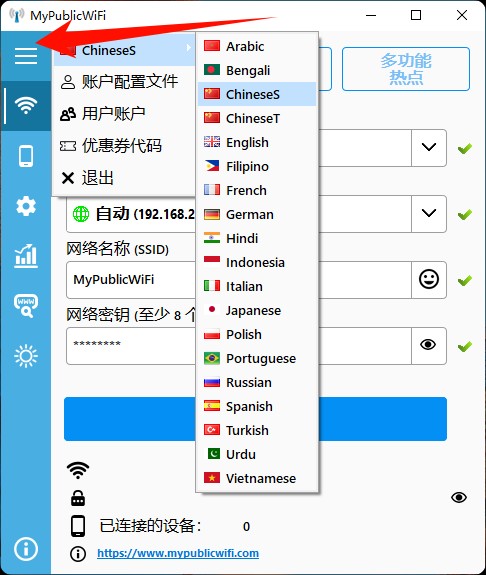Viewport: 486px width, 575px height.
Task: Minimize the MyPublicWiFi window
Action: (x=371, y=15)
